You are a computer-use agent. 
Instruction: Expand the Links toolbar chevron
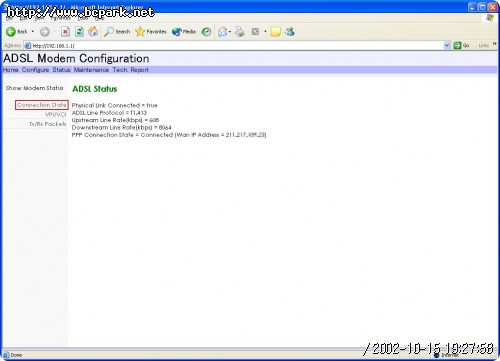(x=495, y=44)
